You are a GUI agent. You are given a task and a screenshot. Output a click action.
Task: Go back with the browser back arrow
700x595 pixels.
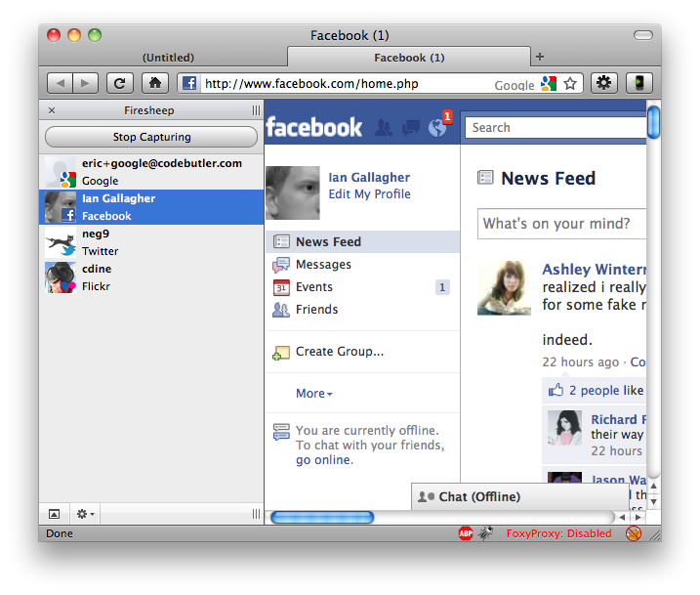click(x=61, y=83)
